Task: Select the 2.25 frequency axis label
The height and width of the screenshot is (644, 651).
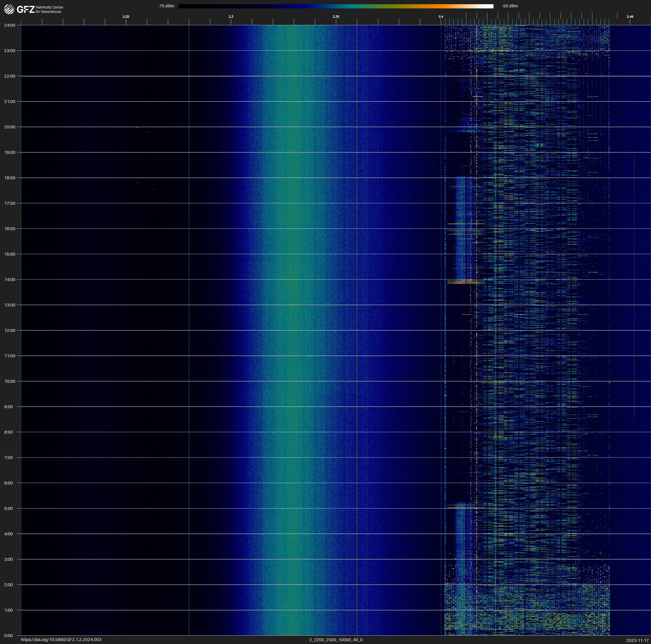Action: [126, 17]
